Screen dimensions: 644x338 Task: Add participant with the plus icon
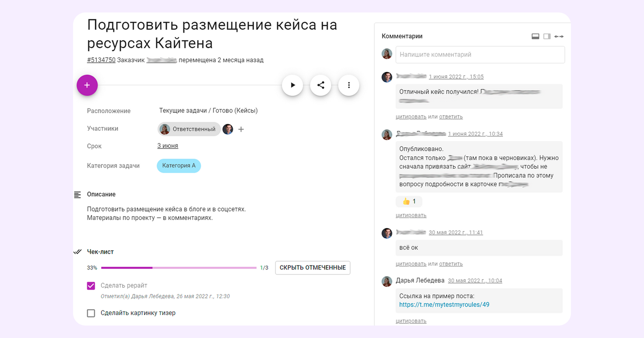coord(241,129)
